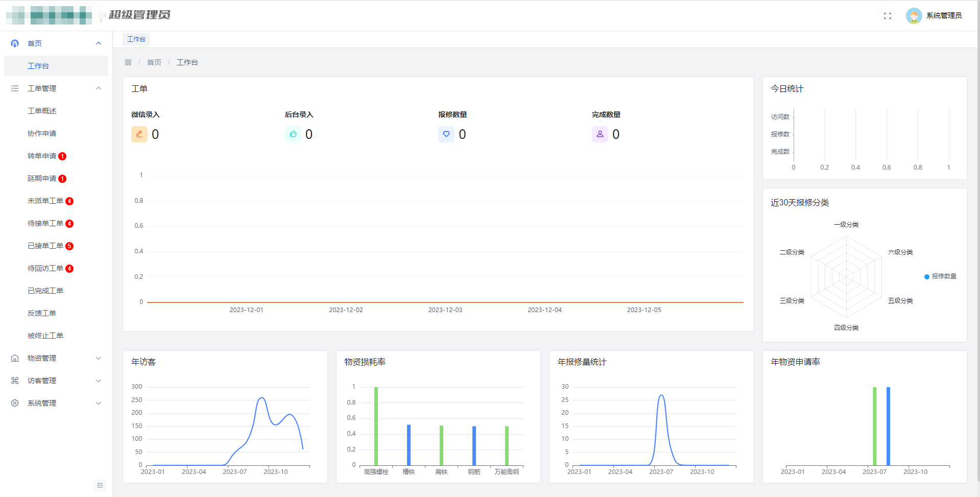
Task: Click the 一级分类 radar axis label
Action: click(x=846, y=225)
